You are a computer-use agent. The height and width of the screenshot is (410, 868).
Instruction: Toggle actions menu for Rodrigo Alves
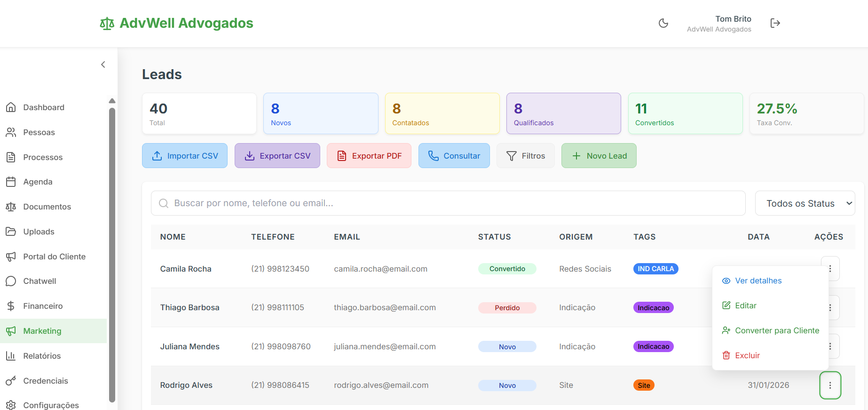(x=830, y=385)
